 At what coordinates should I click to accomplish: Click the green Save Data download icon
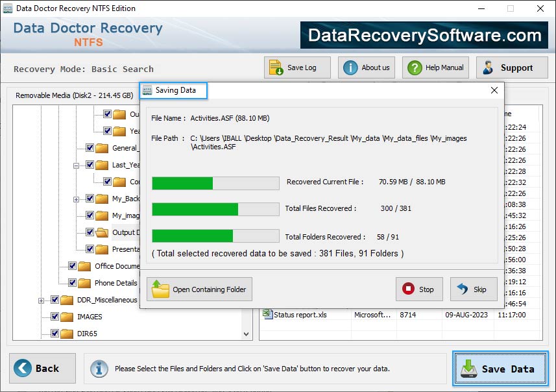468,368
